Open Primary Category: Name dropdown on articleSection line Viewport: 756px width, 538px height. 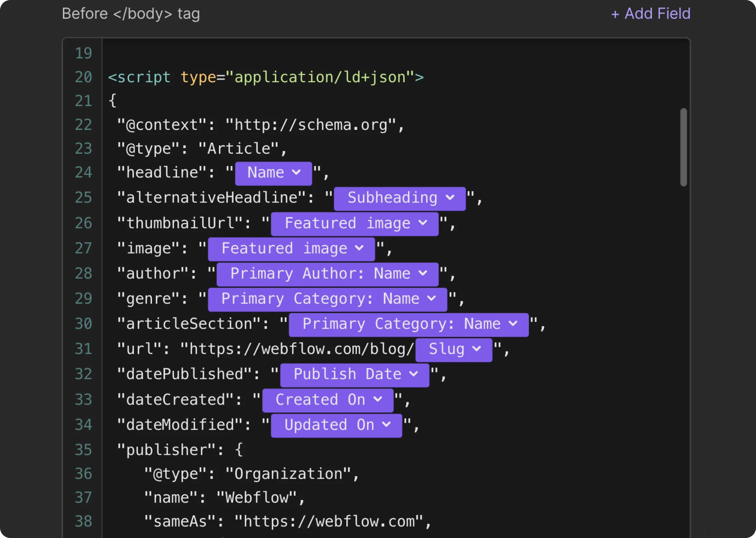pos(409,325)
